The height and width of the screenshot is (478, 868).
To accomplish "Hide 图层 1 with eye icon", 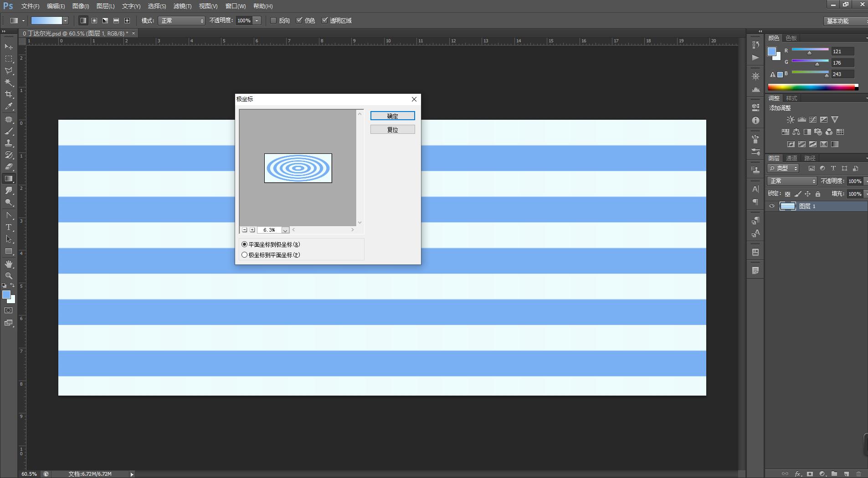I will click(772, 206).
